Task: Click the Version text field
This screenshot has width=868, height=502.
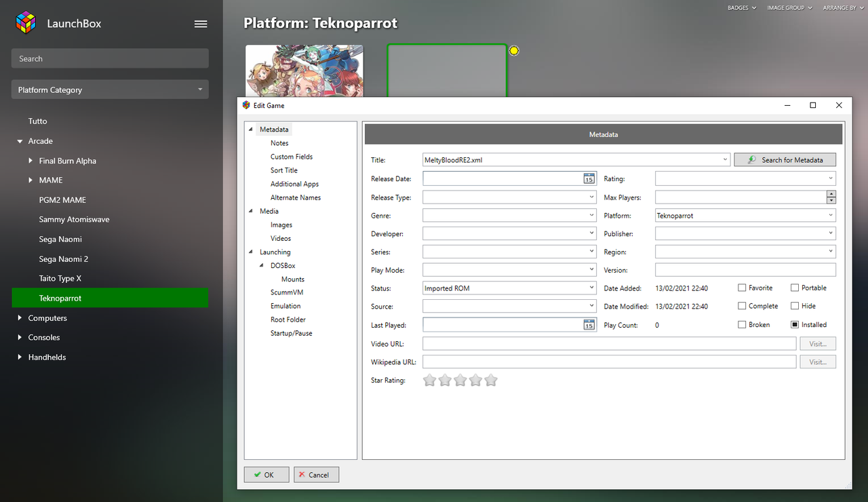Action: [745, 270]
